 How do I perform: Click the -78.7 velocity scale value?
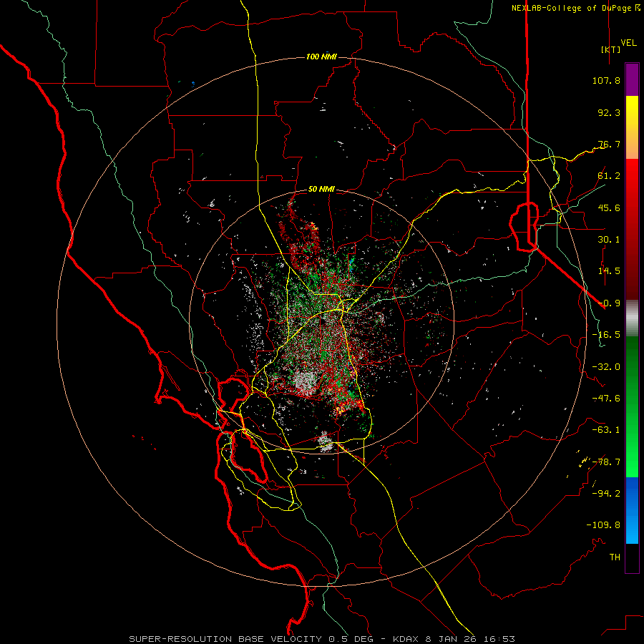(606, 462)
